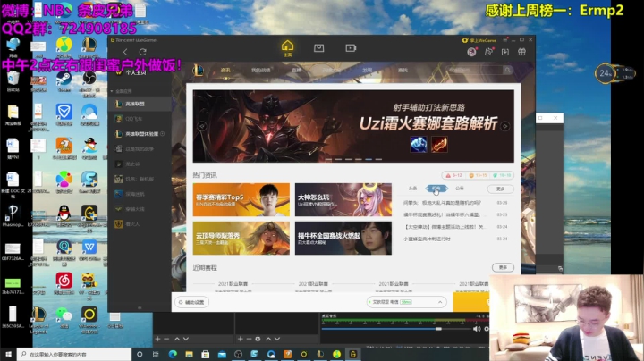644x361 pixels.
Task: Open the 掌上WeGame link in the title bar
Action: coord(479,40)
